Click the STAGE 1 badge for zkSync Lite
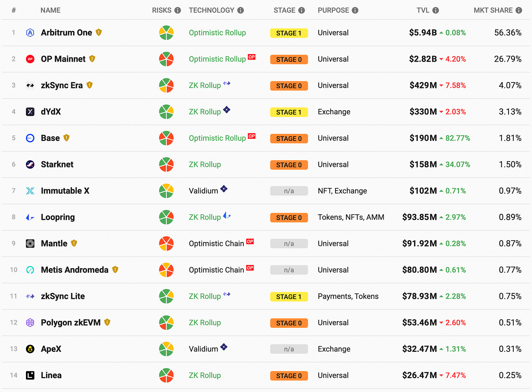Image resolution: width=532 pixels, height=392 pixels. coord(289,297)
